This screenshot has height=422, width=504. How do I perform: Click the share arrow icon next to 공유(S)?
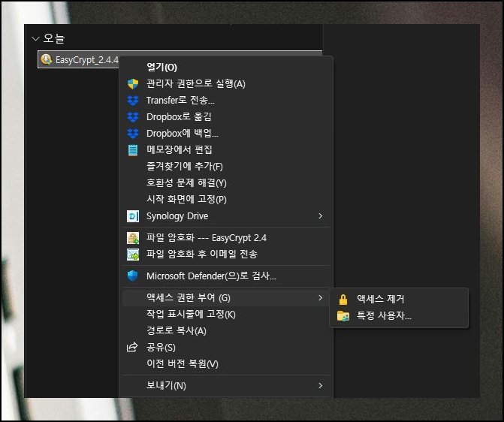(x=132, y=347)
